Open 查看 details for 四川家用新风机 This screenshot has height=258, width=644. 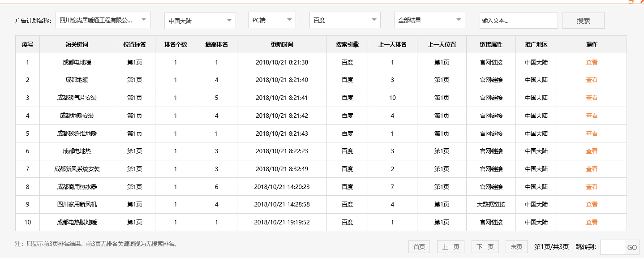click(592, 204)
